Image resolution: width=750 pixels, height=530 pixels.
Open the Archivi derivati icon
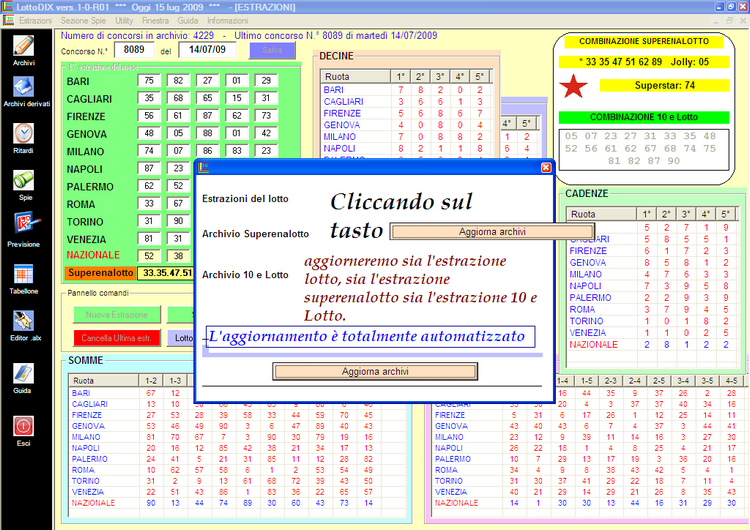point(23,87)
